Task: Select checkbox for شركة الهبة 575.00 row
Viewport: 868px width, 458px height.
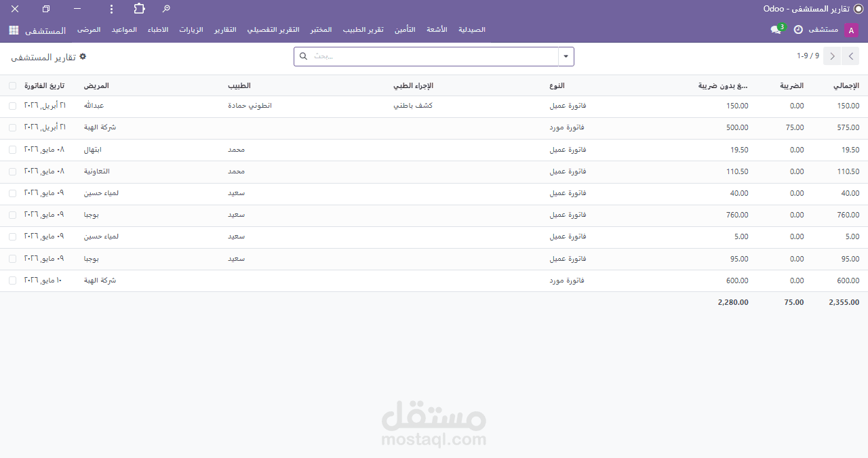Action: click(x=12, y=128)
